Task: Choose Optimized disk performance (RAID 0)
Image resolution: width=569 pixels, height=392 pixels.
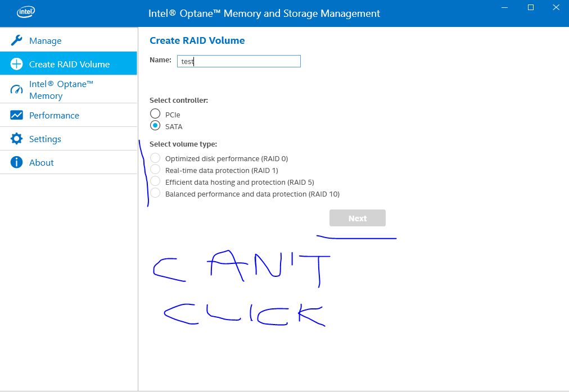Action: point(155,158)
